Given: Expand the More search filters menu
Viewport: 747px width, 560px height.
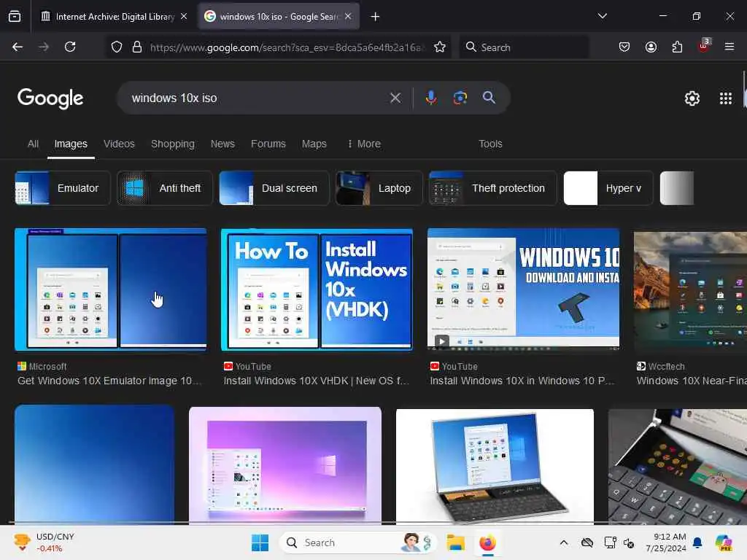Looking at the screenshot, I should [x=365, y=144].
